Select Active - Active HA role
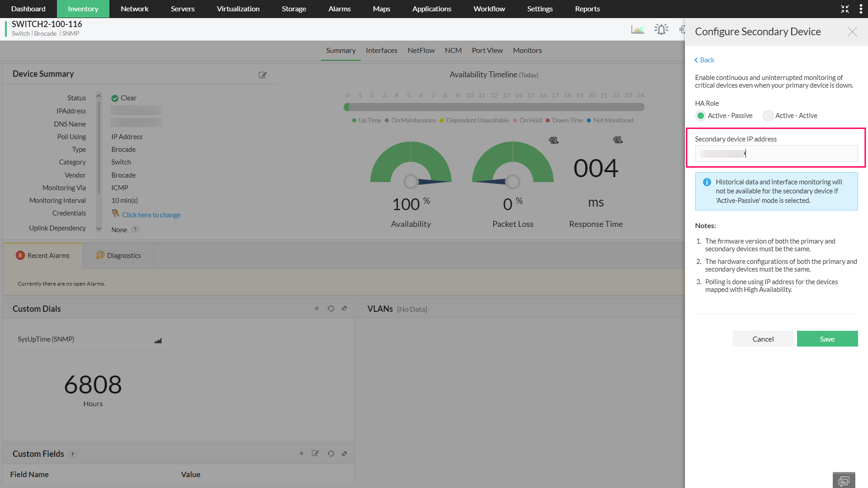Image resolution: width=868 pixels, height=488 pixels. click(x=768, y=116)
